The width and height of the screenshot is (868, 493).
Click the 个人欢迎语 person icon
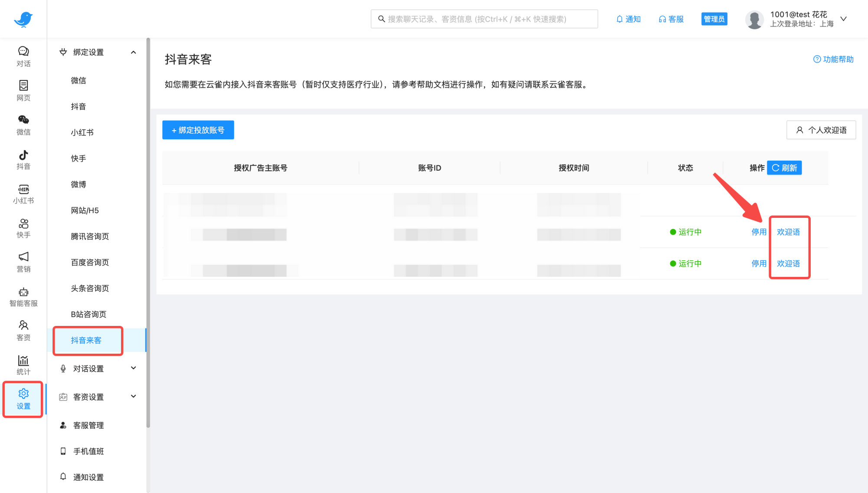pyautogui.click(x=799, y=130)
